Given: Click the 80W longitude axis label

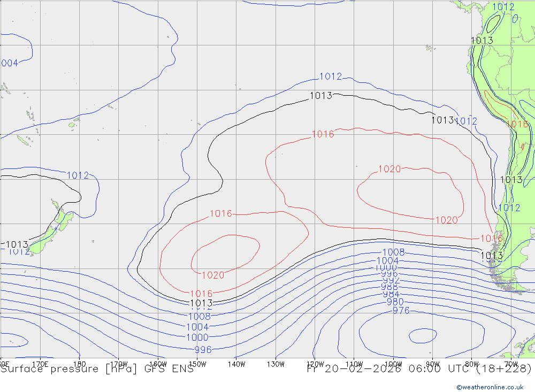Looking at the screenshot, I should tap(472, 364).
